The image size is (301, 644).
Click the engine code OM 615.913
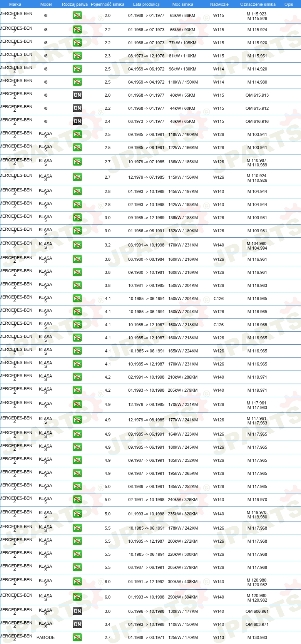coord(257,95)
